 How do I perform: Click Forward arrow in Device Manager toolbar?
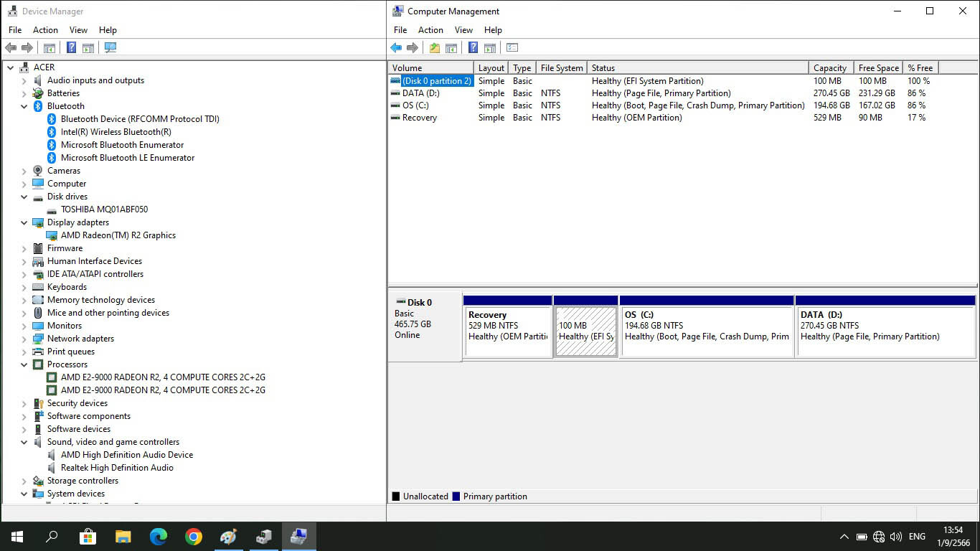click(x=27, y=48)
